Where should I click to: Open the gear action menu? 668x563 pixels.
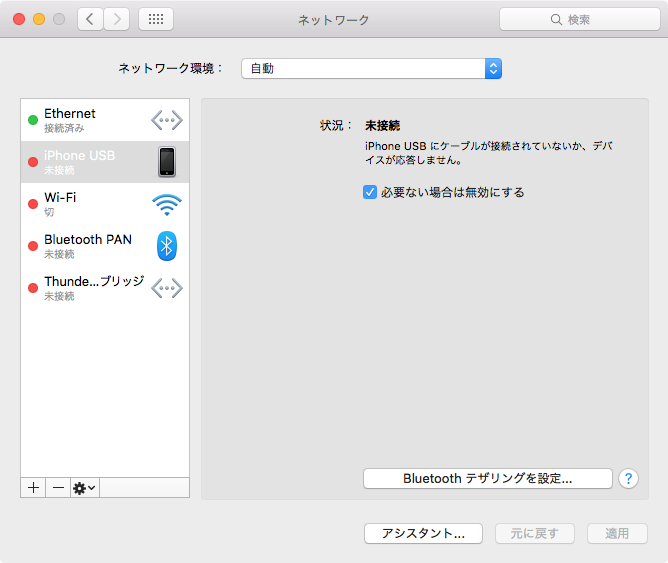pyautogui.click(x=85, y=488)
